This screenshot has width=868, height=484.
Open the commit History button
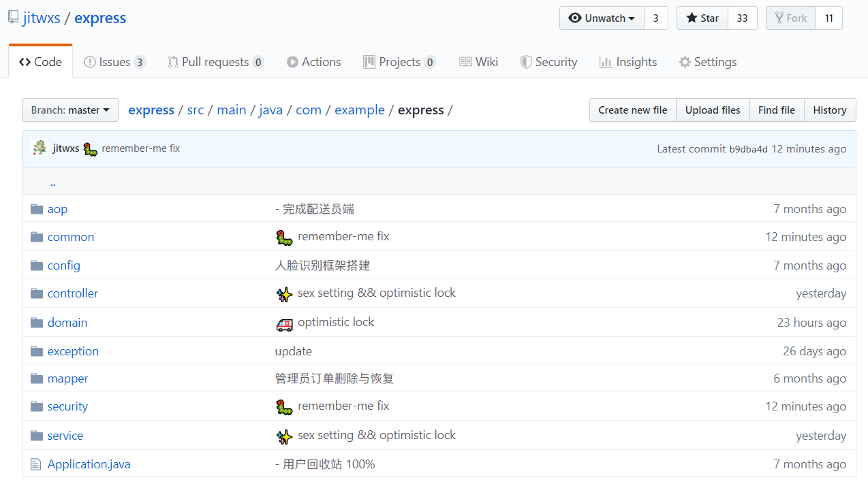[830, 110]
